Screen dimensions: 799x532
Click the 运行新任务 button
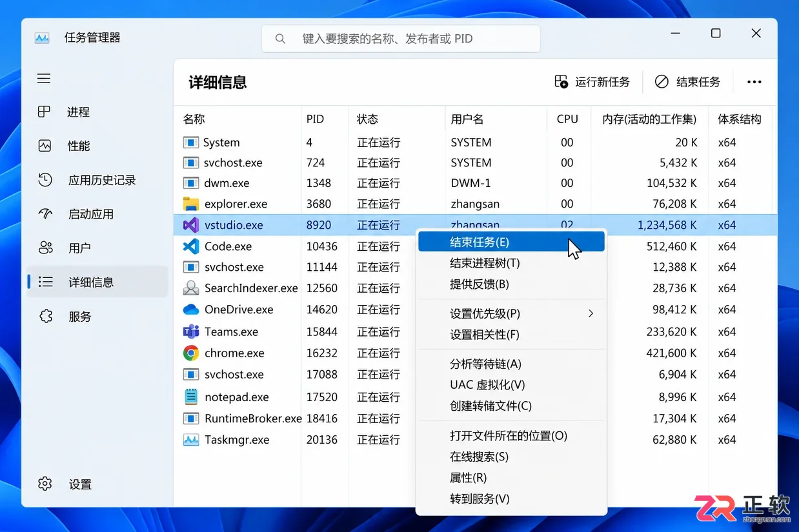tap(592, 82)
